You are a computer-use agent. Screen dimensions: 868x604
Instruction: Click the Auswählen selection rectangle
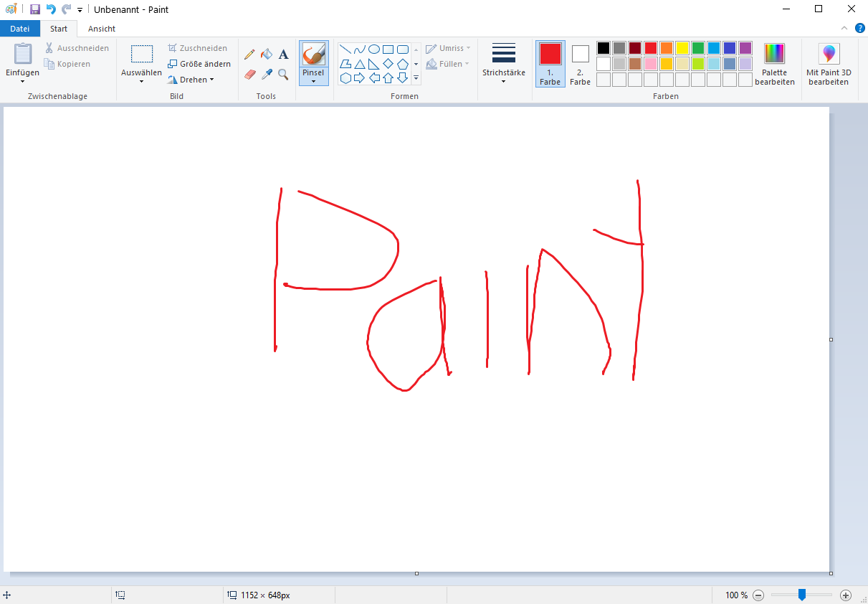(142, 55)
